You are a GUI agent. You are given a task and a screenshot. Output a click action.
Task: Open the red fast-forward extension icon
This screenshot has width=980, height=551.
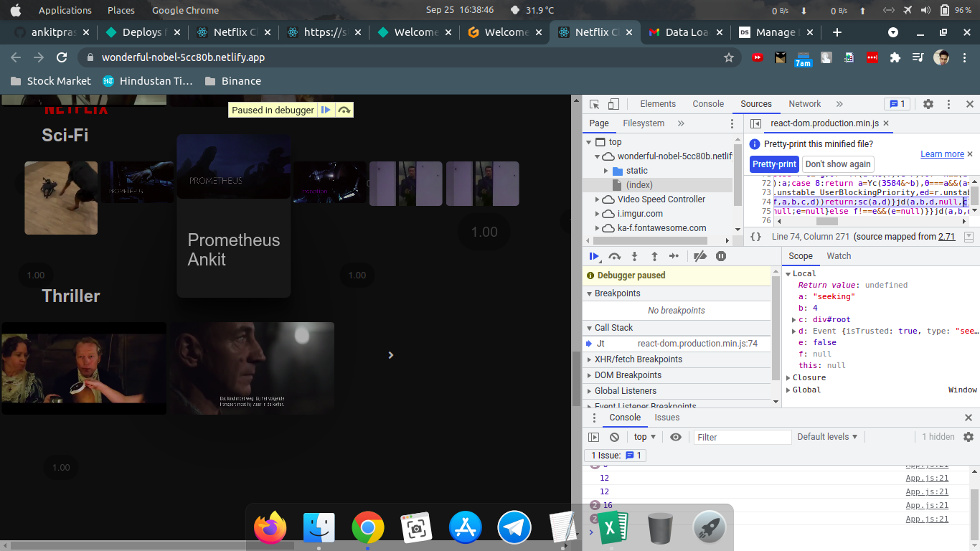click(757, 57)
